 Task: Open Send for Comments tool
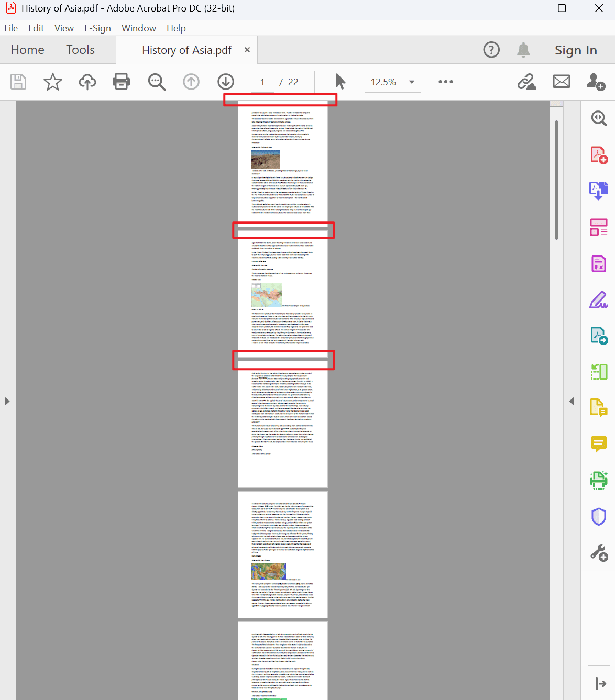[x=599, y=407]
